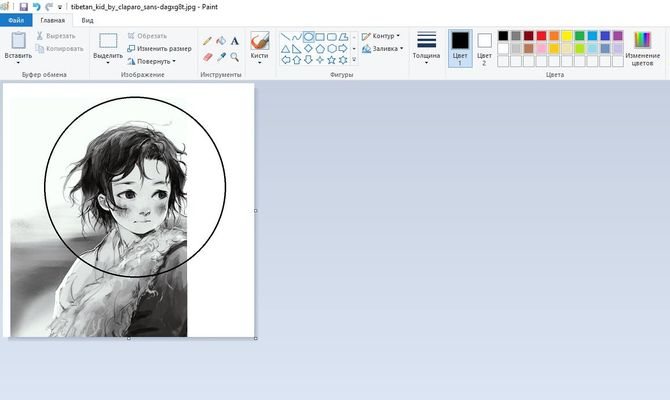Screen dimensions: 670x400
Task: Choose the Four-point star shape
Action: tap(320, 60)
